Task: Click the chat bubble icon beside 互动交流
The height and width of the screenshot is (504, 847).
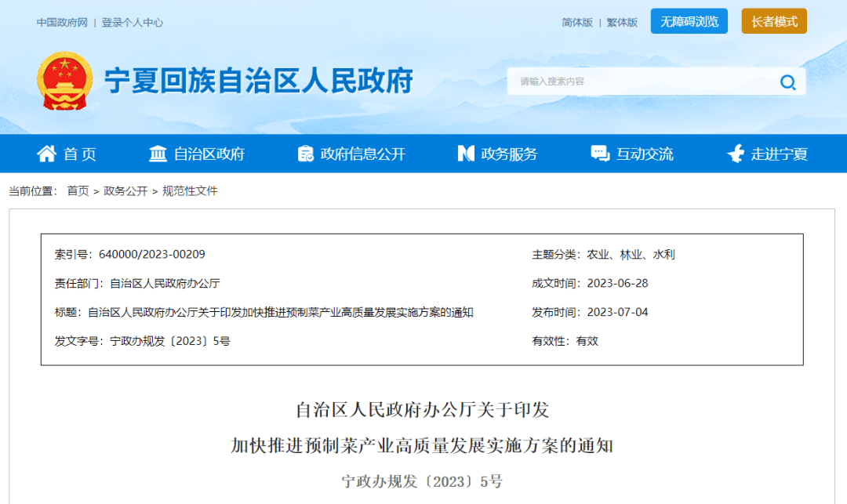Action: tap(600, 154)
